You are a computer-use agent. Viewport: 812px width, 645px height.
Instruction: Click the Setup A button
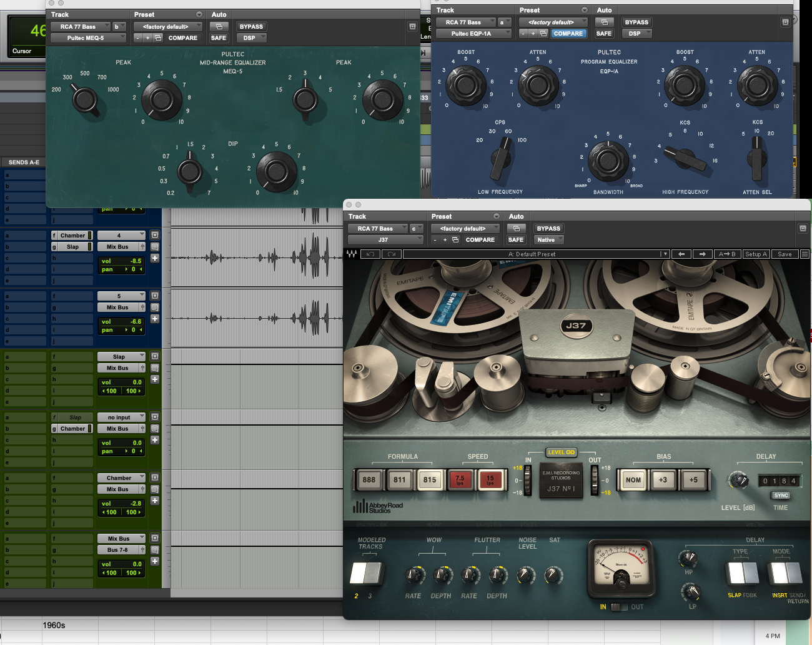(x=756, y=254)
